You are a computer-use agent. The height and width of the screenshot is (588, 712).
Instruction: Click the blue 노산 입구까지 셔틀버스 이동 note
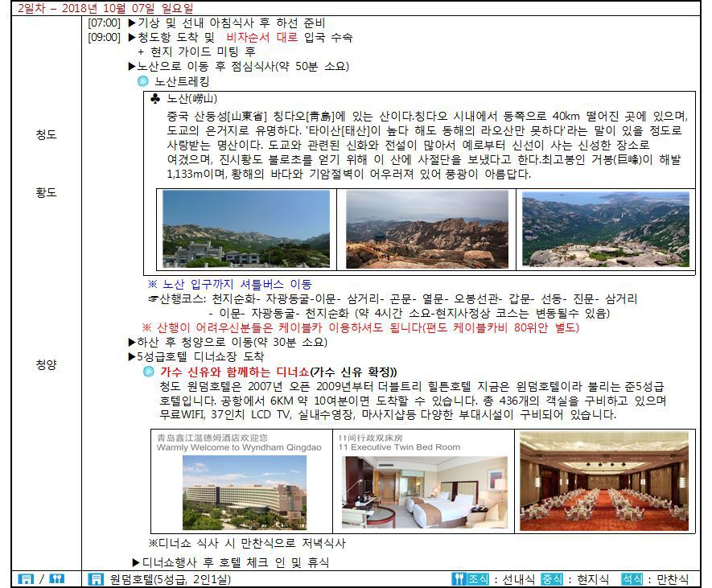tap(229, 284)
